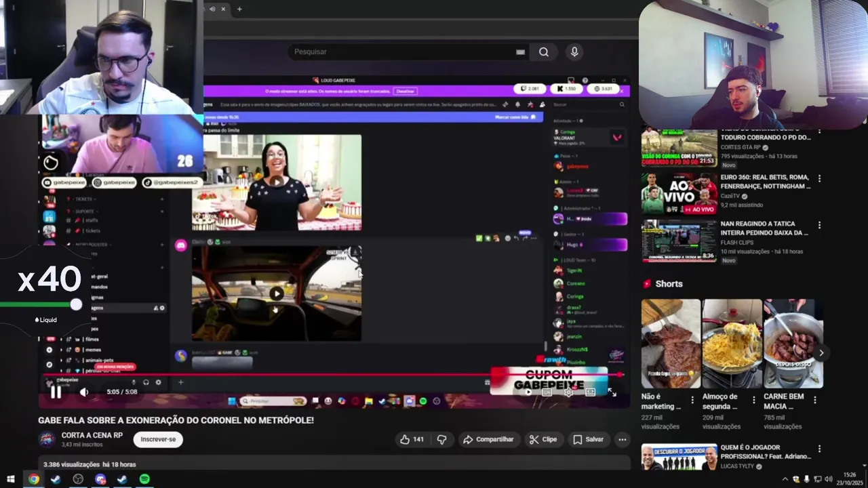The image size is (868, 488).
Task: Click the Salvar button
Action: click(x=588, y=439)
